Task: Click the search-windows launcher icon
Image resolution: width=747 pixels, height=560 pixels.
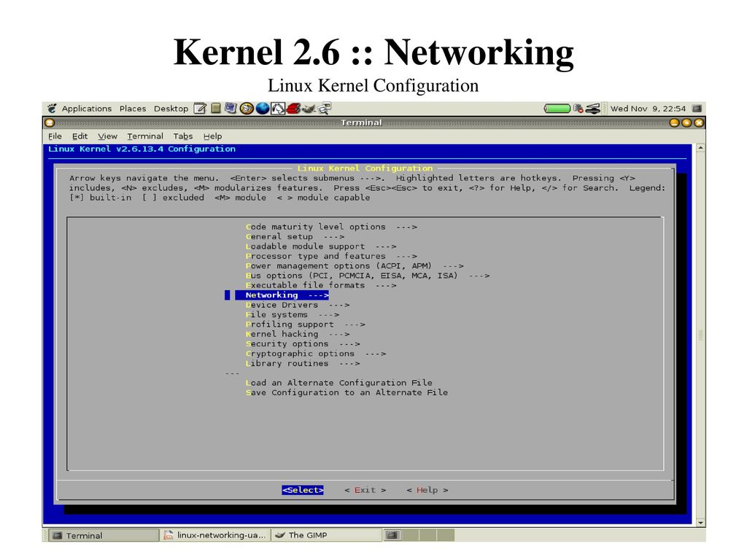Action: pyautogui.click(x=325, y=109)
